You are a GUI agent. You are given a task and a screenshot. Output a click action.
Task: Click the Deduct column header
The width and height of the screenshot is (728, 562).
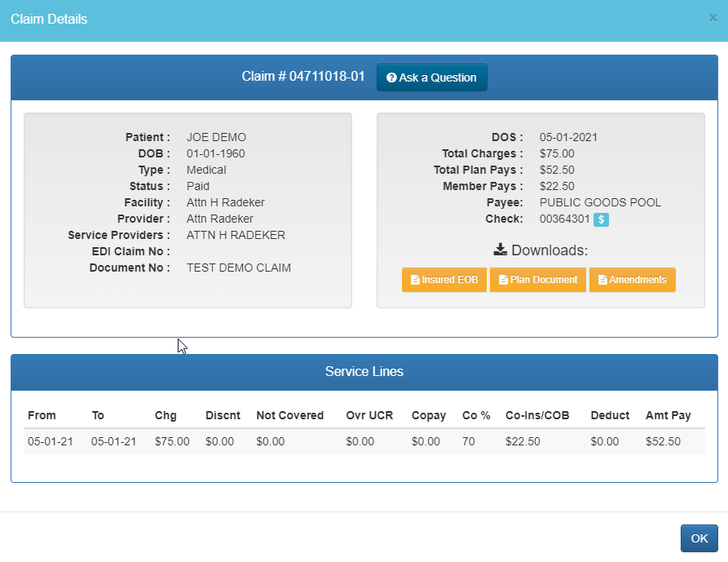pyautogui.click(x=610, y=415)
